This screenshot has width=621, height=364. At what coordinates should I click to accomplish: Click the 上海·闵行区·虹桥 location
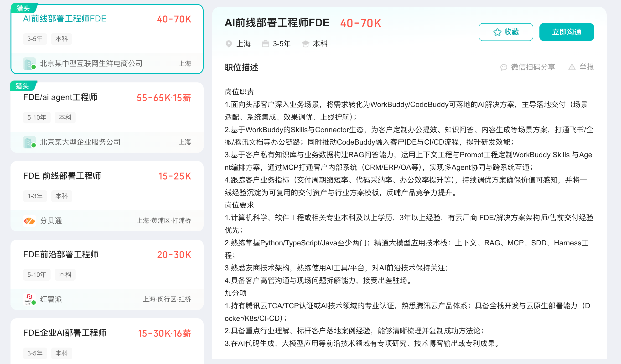click(x=167, y=299)
